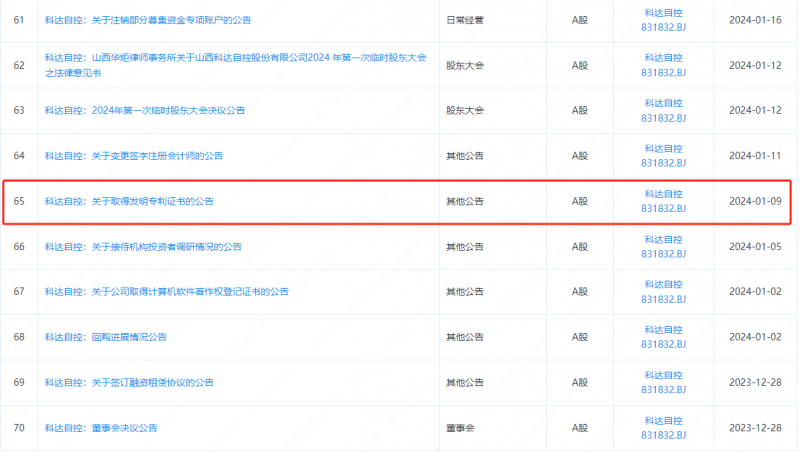Select the 董事会 type cell
The image size is (800, 452).
coord(460,428)
